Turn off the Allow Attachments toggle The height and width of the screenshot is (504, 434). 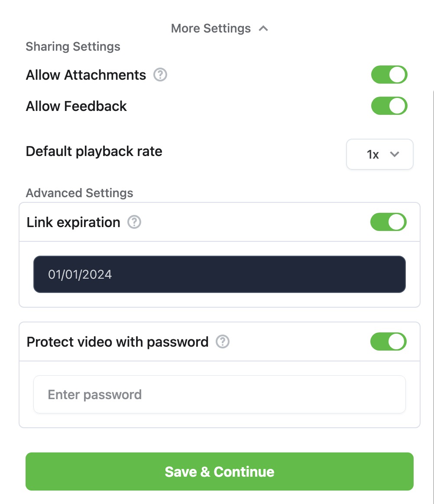(389, 75)
